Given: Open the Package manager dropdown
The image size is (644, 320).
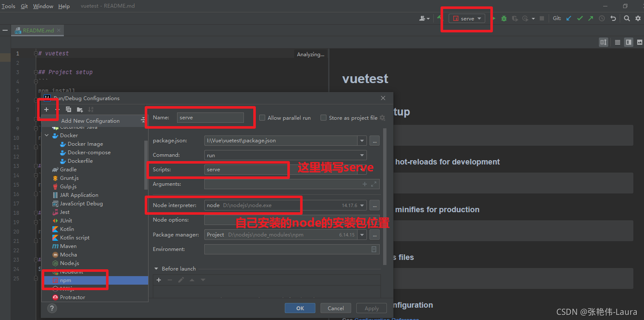Looking at the screenshot, I should click(x=362, y=235).
